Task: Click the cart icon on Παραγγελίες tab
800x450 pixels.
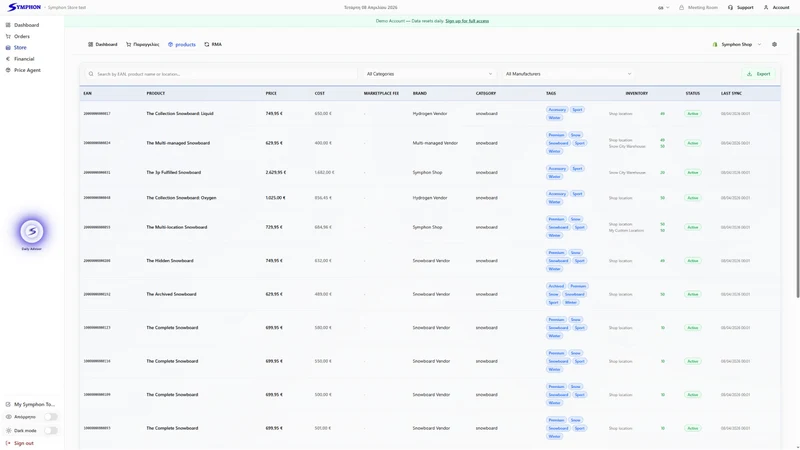Action: coord(129,44)
